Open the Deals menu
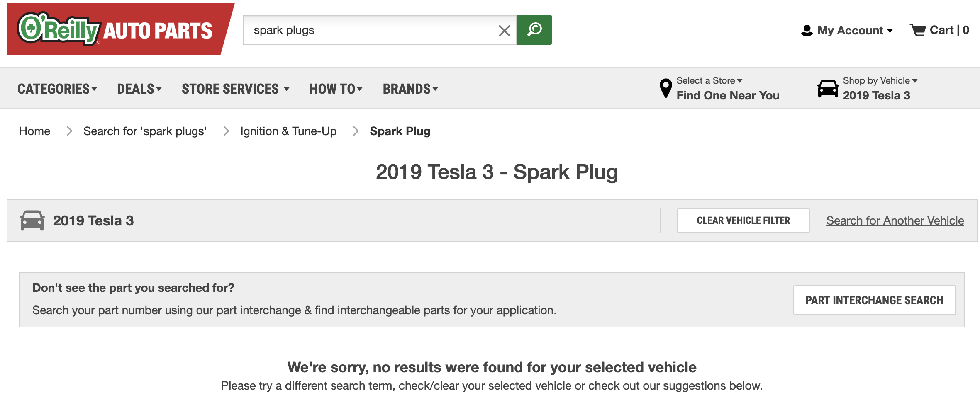 click(x=139, y=89)
